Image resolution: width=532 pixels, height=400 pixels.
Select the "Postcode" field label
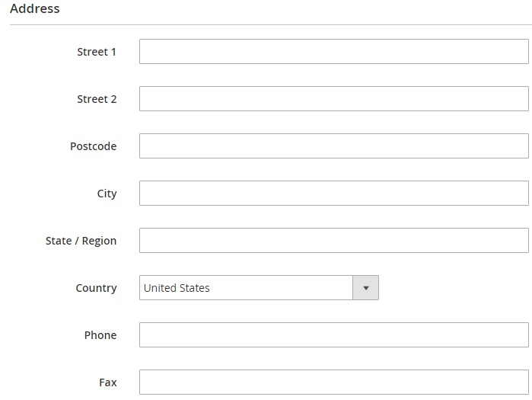click(93, 146)
